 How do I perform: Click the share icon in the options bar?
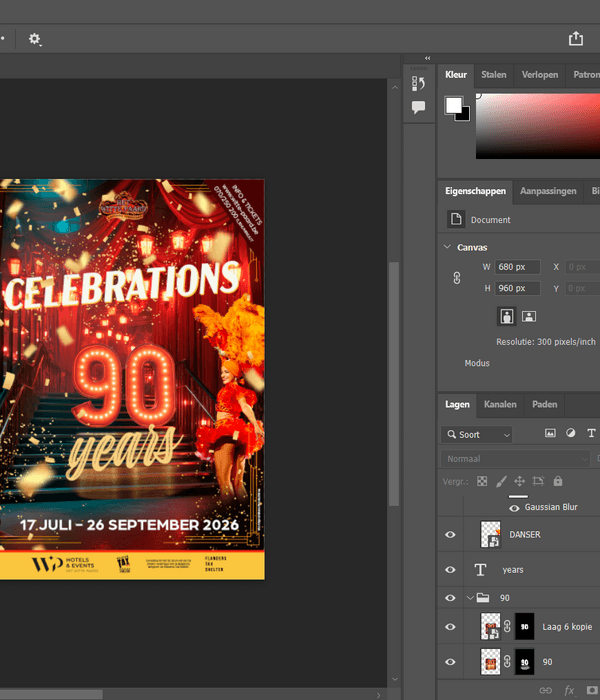[576, 39]
